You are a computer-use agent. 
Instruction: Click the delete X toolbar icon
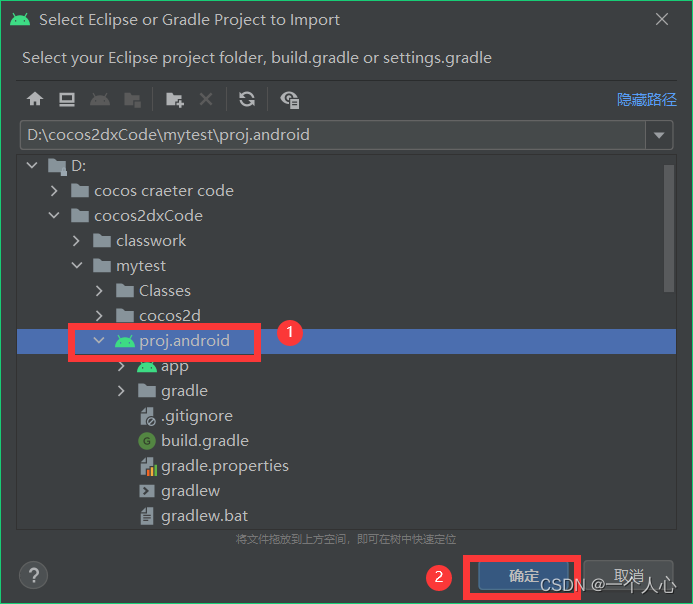tap(206, 99)
